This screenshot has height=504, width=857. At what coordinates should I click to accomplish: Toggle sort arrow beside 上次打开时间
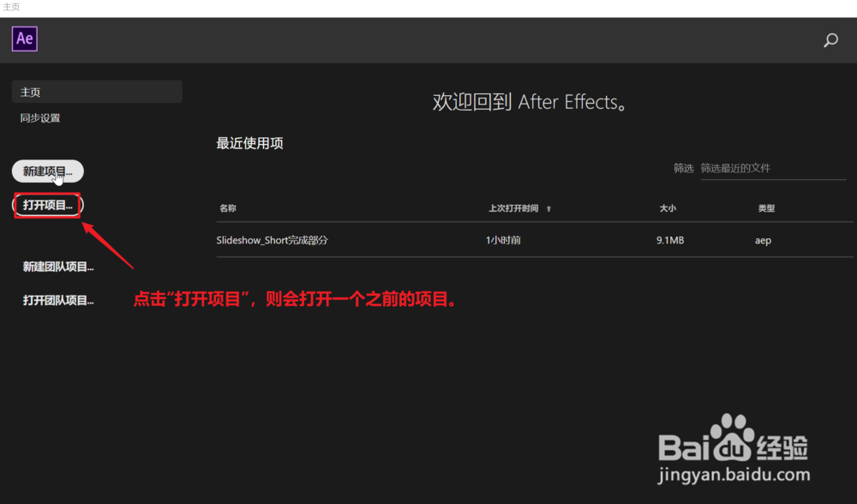(548, 208)
